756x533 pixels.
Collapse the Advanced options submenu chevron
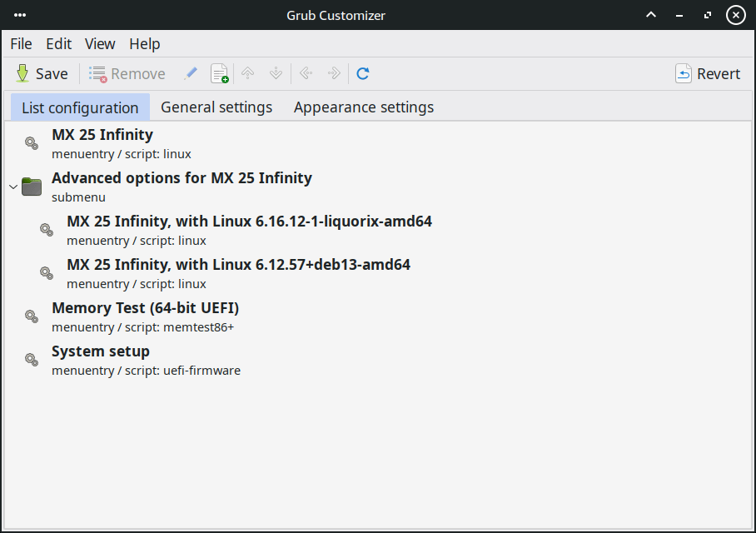pos(12,187)
